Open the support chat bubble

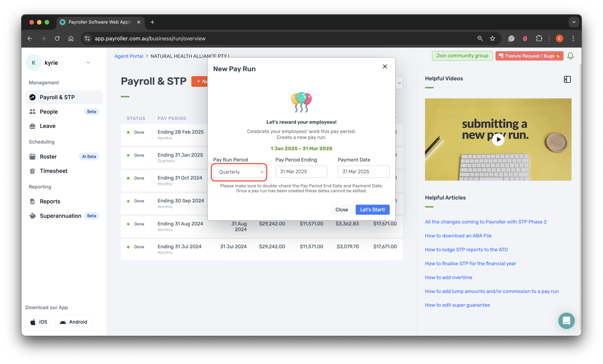click(x=566, y=321)
